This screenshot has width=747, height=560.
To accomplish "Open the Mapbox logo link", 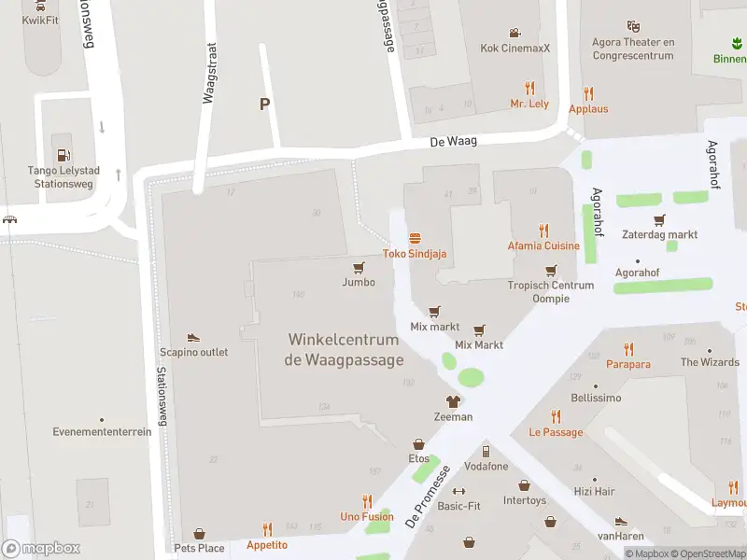I will click(40, 549).
